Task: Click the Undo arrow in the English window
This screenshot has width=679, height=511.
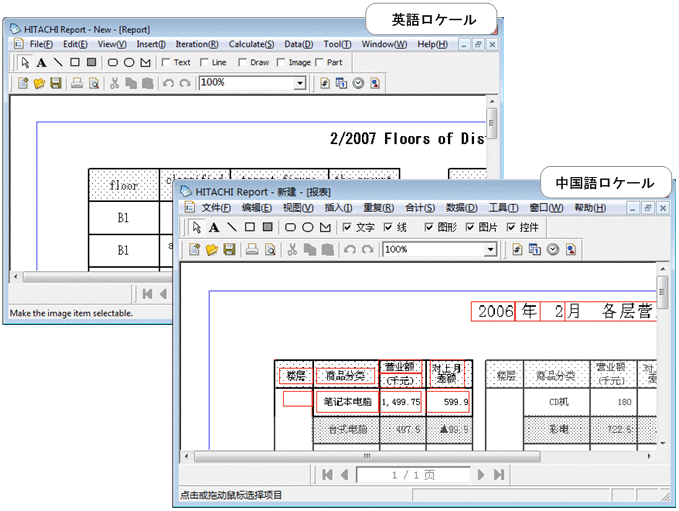Action: click(168, 84)
